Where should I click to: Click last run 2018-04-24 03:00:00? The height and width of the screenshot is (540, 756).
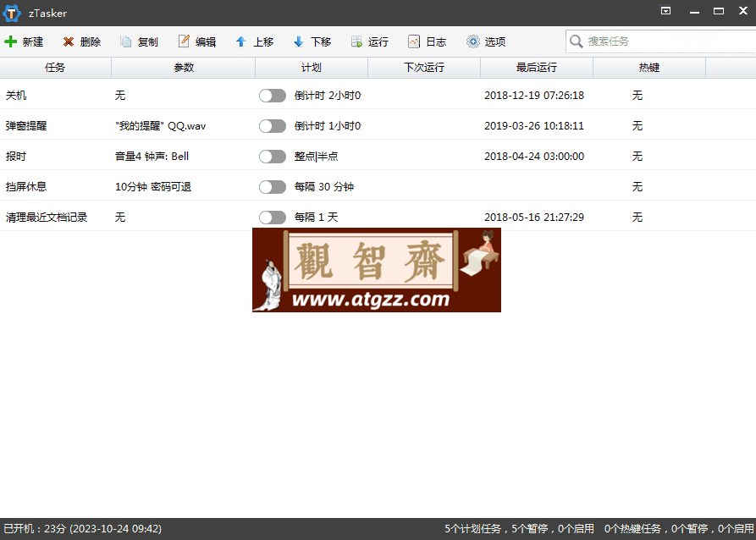click(533, 157)
